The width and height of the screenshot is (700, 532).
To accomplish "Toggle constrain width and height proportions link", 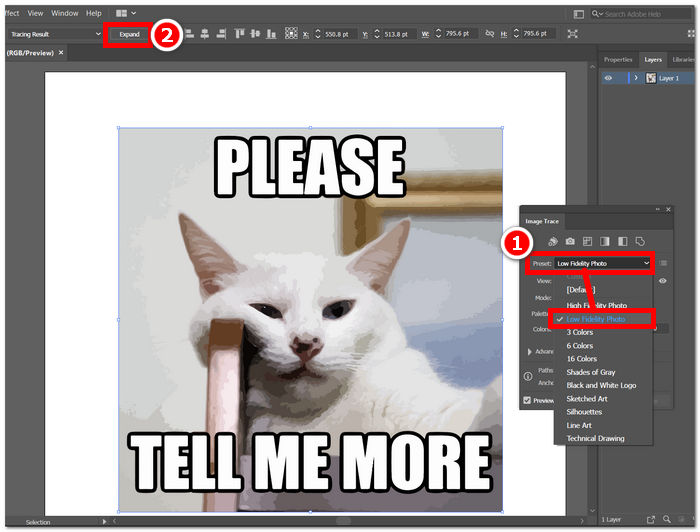I will click(490, 33).
